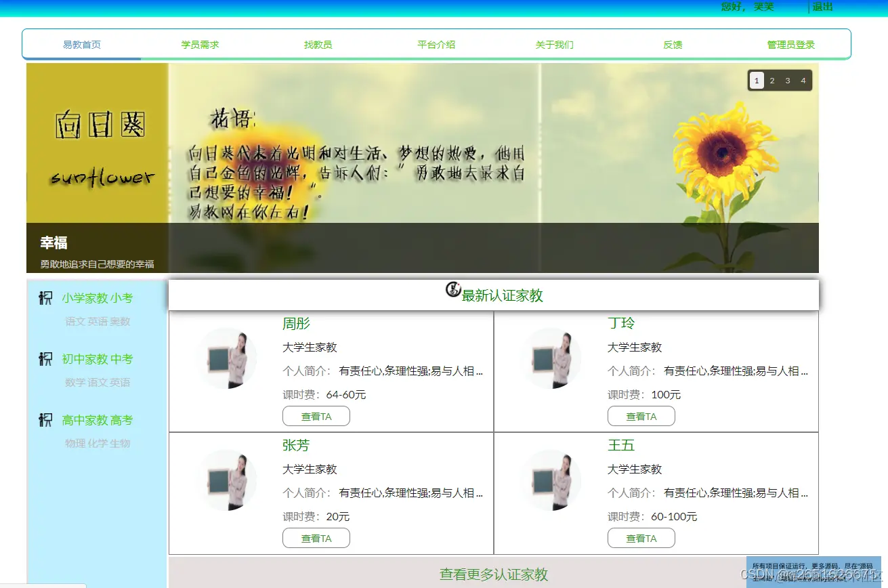Click 查看TA under teacher 王五
Viewport: 888px width, 588px height.
tap(641, 538)
